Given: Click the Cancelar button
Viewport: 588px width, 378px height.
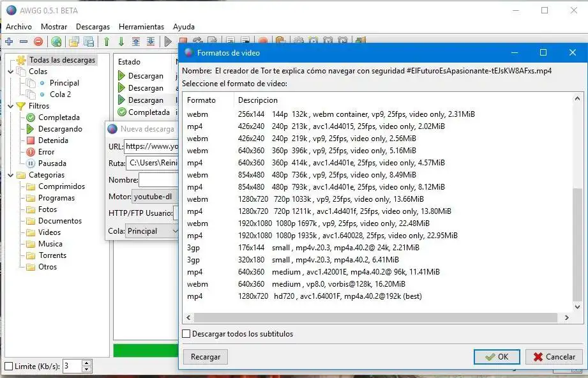Looking at the screenshot, I should click(x=554, y=357).
